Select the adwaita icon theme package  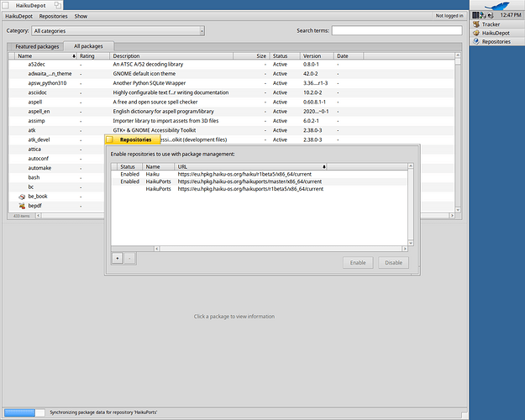[x=231, y=74]
